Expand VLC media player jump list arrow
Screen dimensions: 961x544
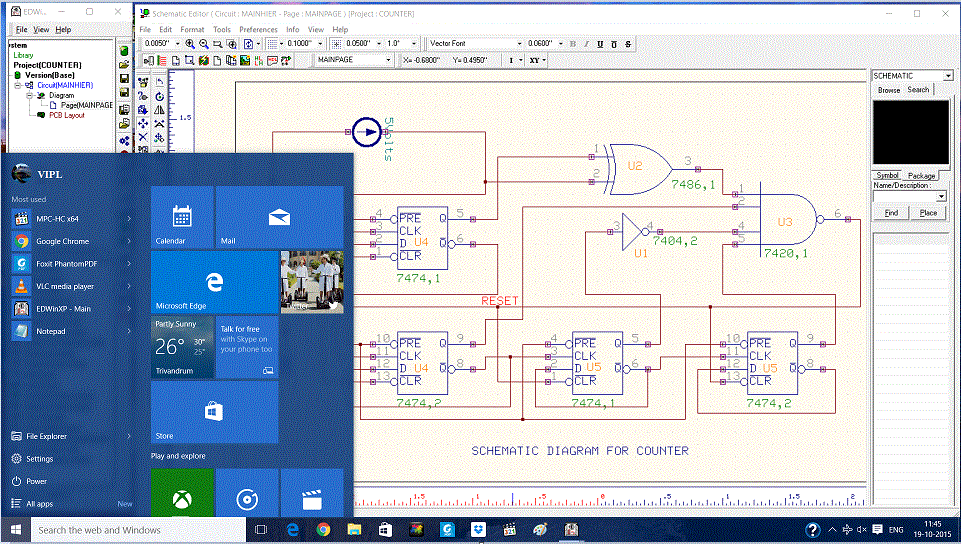point(129,286)
